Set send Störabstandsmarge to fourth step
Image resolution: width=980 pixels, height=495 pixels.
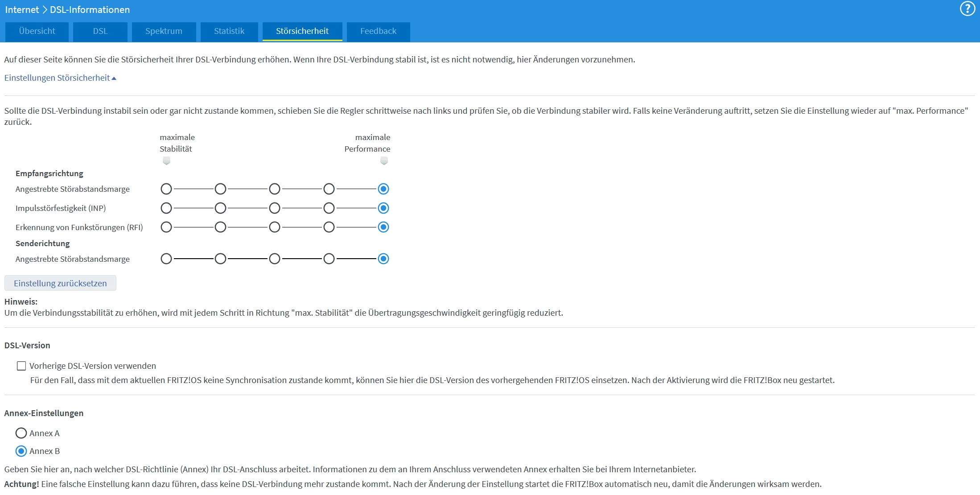(x=329, y=259)
